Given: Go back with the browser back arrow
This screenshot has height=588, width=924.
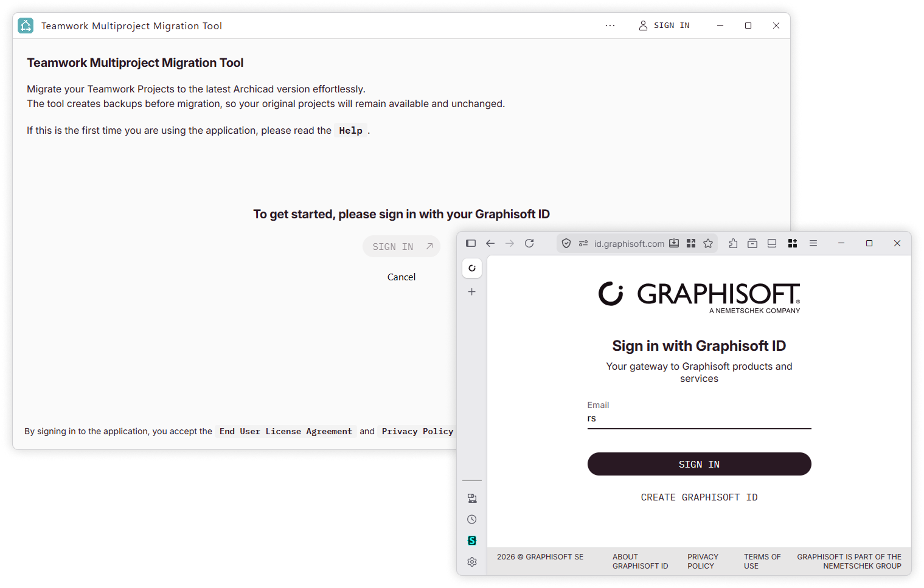Looking at the screenshot, I should (490, 243).
